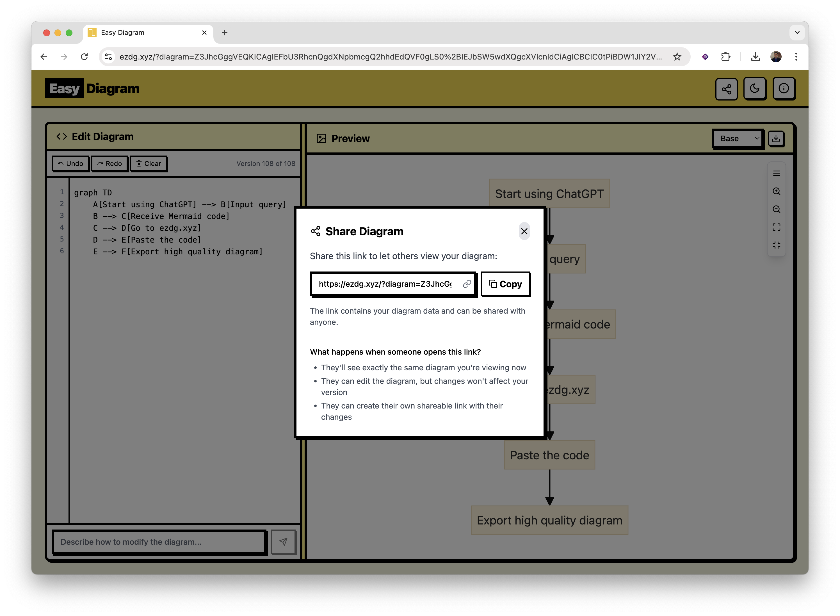Open the browser tab search chevron
Image resolution: width=840 pixels, height=616 pixels.
(797, 33)
